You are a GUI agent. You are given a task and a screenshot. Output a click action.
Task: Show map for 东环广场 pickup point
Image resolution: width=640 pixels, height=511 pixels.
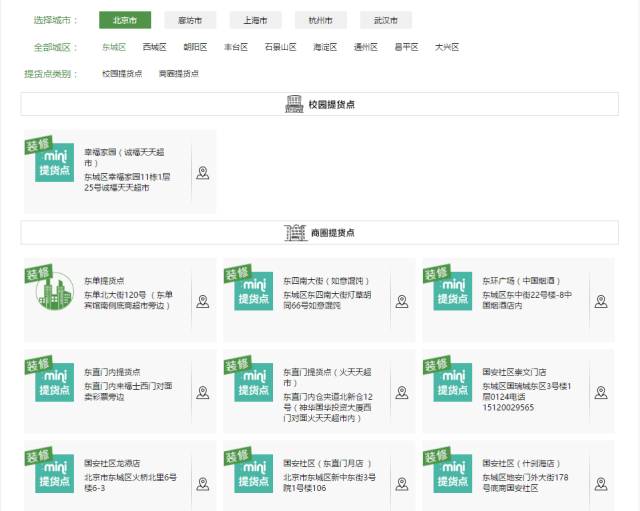point(600,301)
